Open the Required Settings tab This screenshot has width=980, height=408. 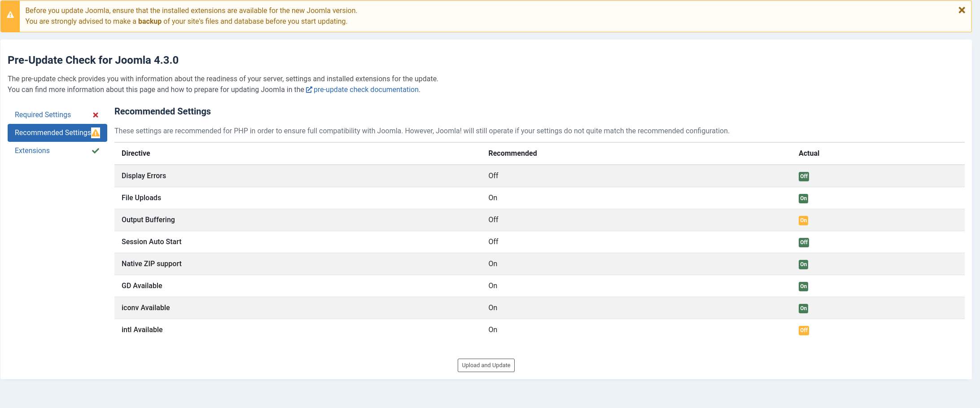click(x=43, y=115)
